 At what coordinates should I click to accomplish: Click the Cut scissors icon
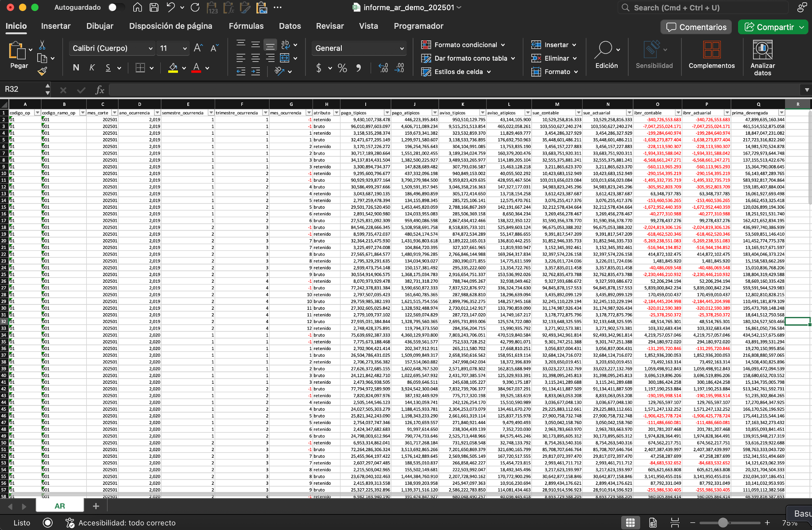[x=43, y=45]
